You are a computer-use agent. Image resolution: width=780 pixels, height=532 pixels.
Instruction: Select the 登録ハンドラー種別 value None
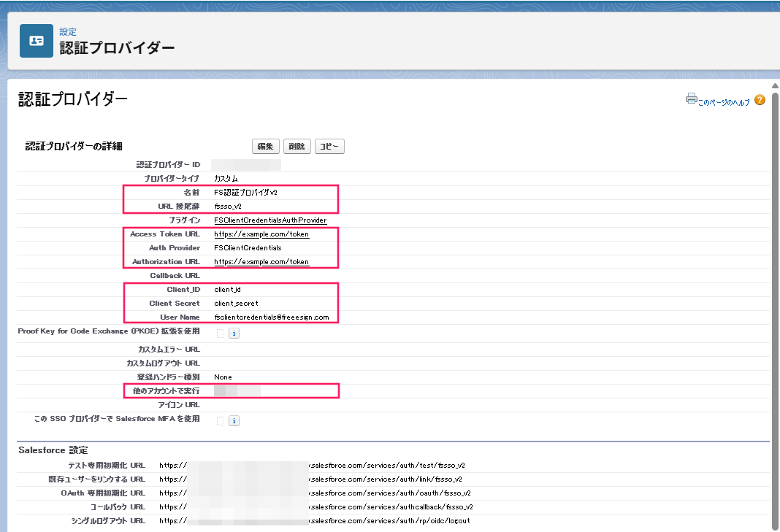[223, 377]
